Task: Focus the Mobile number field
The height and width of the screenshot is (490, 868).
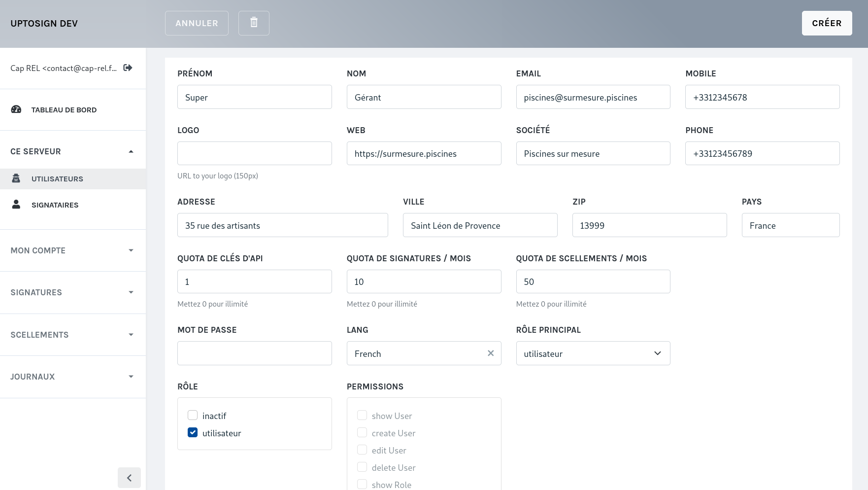Action: (x=763, y=97)
